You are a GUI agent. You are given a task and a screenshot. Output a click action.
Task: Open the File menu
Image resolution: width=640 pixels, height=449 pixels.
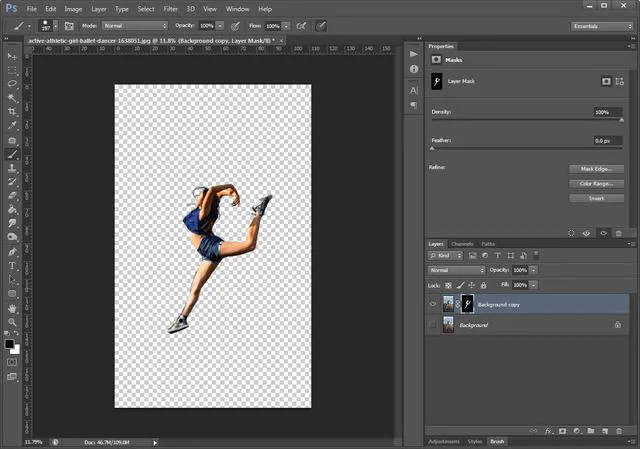click(x=31, y=9)
